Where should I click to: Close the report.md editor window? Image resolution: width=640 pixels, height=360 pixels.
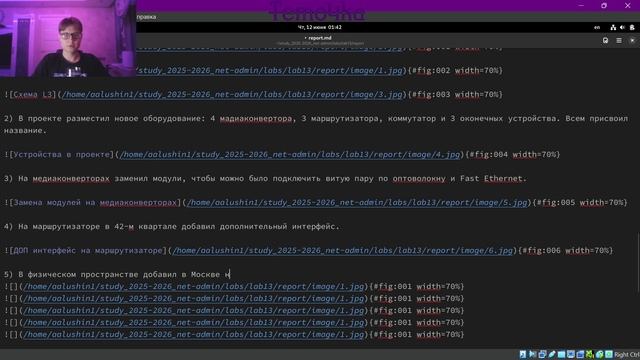pyautogui.click(x=632, y=40)
